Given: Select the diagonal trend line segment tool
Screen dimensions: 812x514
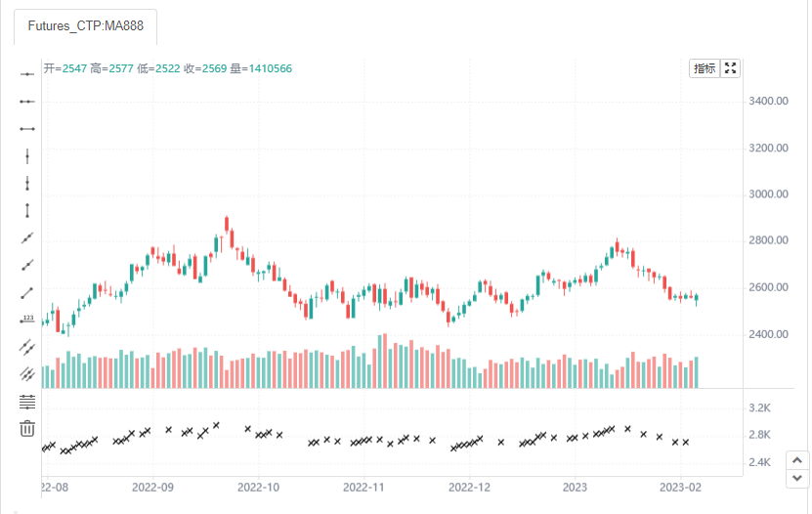Looking at the screenshot, I should pos(27,293).
